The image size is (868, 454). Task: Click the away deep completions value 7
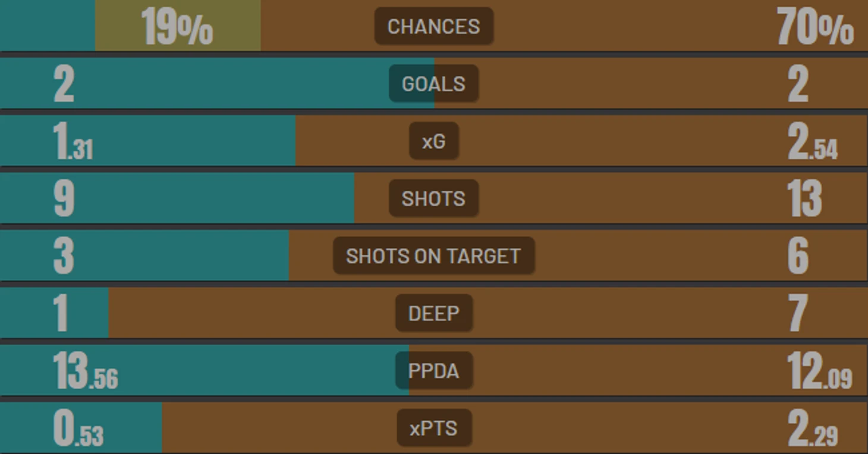tap(798, 314)
